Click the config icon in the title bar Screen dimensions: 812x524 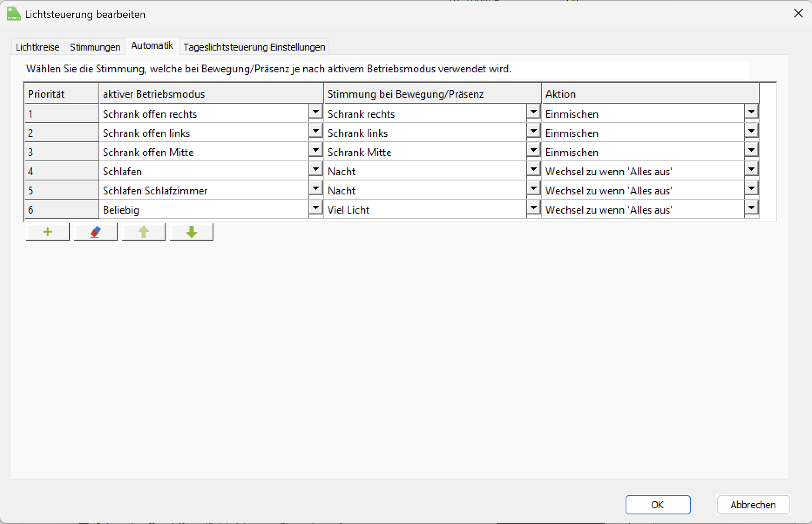click(x=14, y=14)
